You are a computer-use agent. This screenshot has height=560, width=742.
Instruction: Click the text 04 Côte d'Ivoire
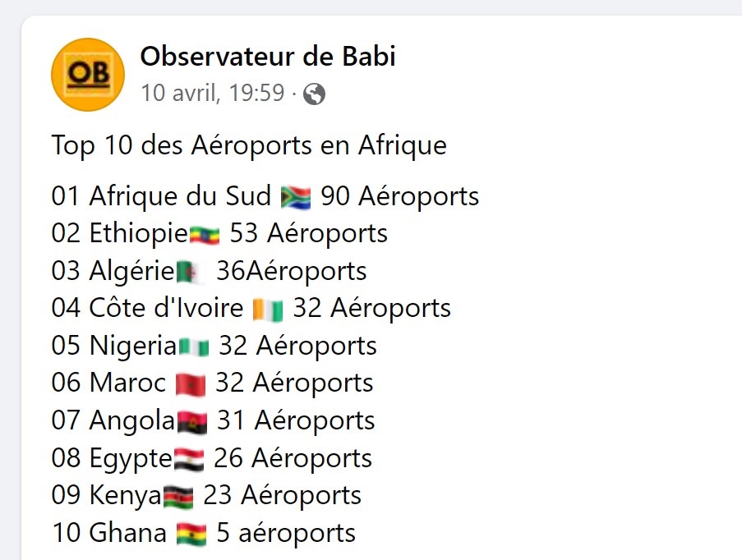(147, 309)
